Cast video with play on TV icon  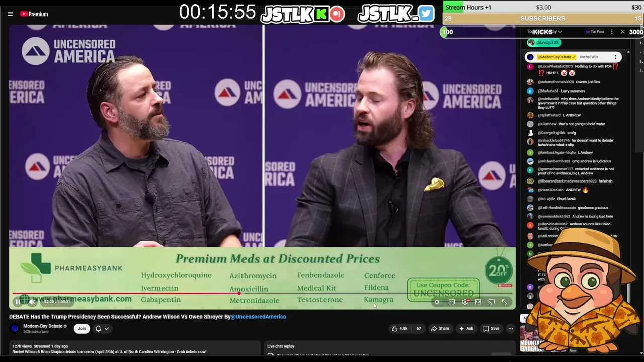coord(491,302)
